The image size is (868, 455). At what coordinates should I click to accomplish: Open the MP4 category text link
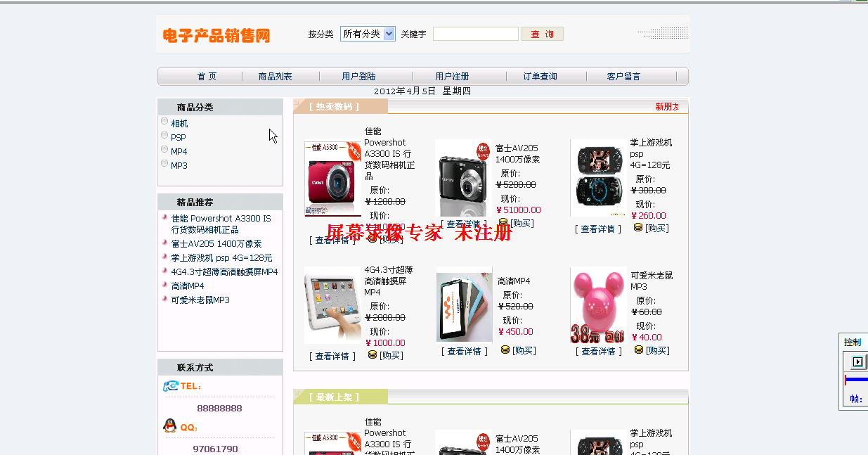tap(179, 152)
